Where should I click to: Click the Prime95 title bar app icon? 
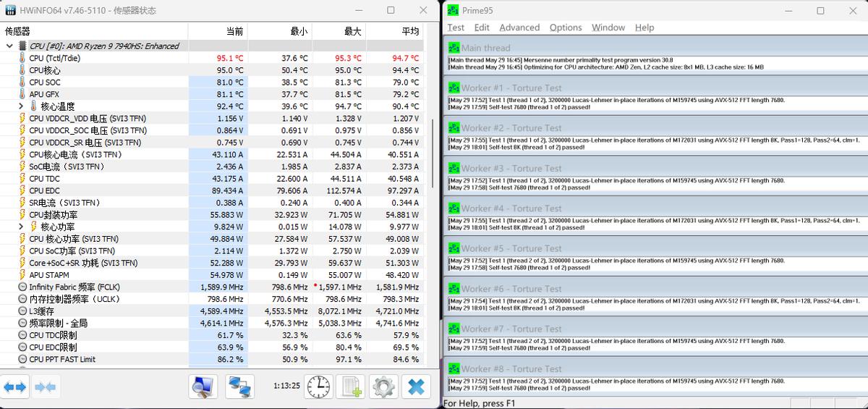coord(453,10)
